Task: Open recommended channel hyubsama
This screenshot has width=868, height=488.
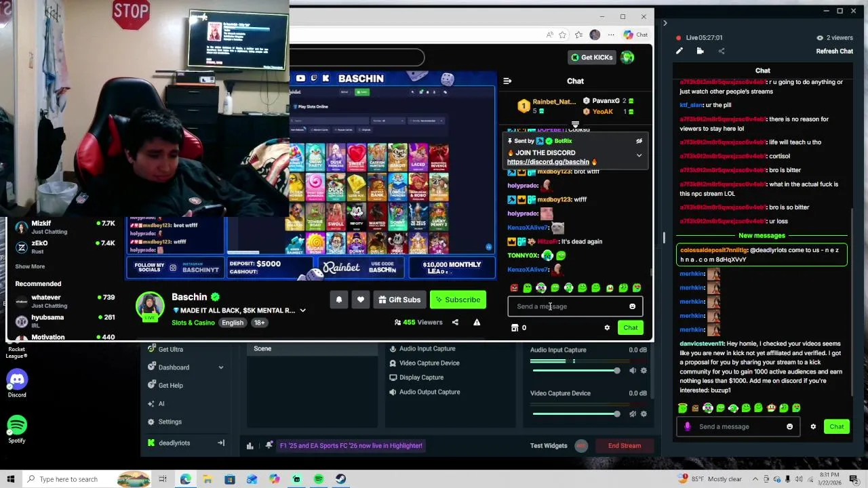Action: [64, 321]
